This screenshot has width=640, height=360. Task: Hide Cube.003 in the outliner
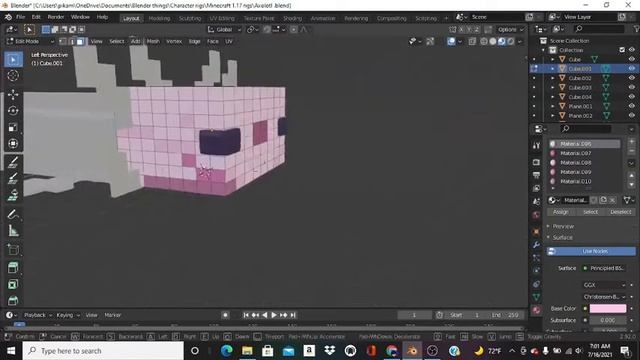click(x=631, y=87)
